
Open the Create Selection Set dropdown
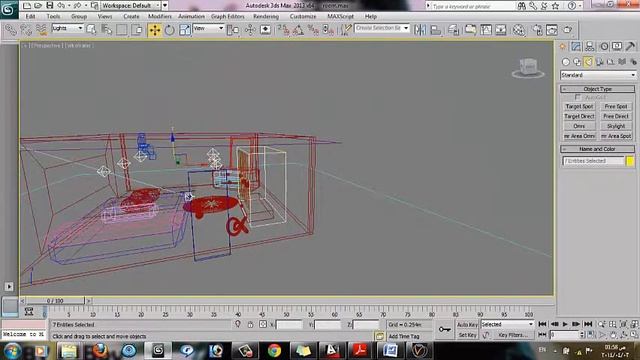click(382, 28)
